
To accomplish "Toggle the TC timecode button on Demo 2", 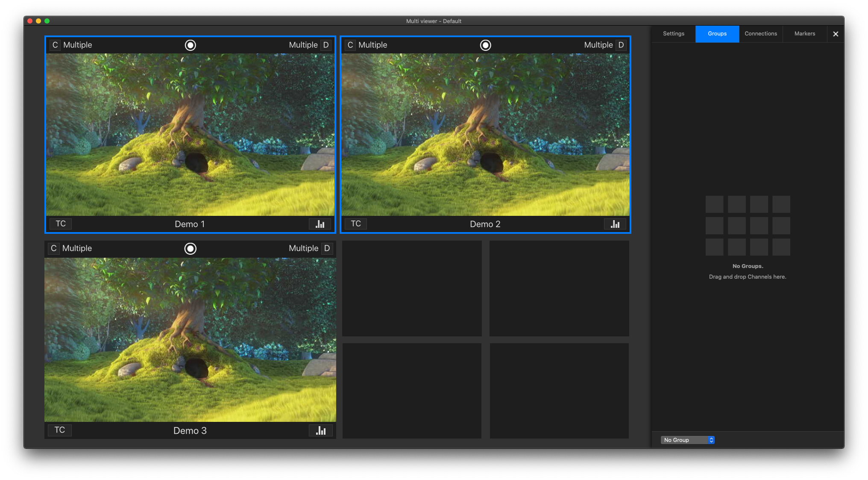I will pos(356,224).
